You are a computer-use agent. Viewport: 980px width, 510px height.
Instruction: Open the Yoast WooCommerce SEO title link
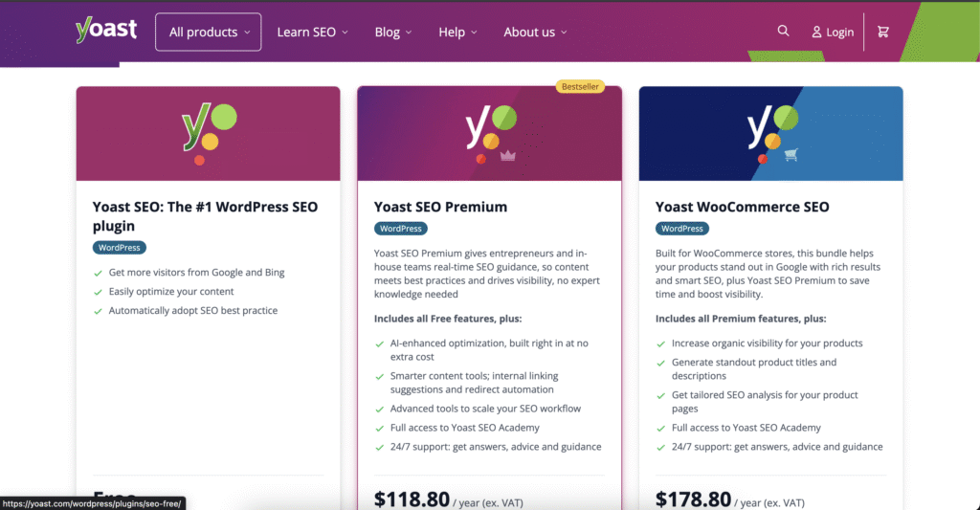[742, 207]
